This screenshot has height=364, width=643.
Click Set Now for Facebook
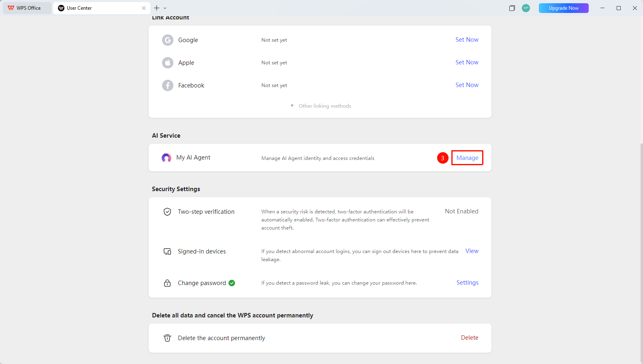tap(467, 85)
